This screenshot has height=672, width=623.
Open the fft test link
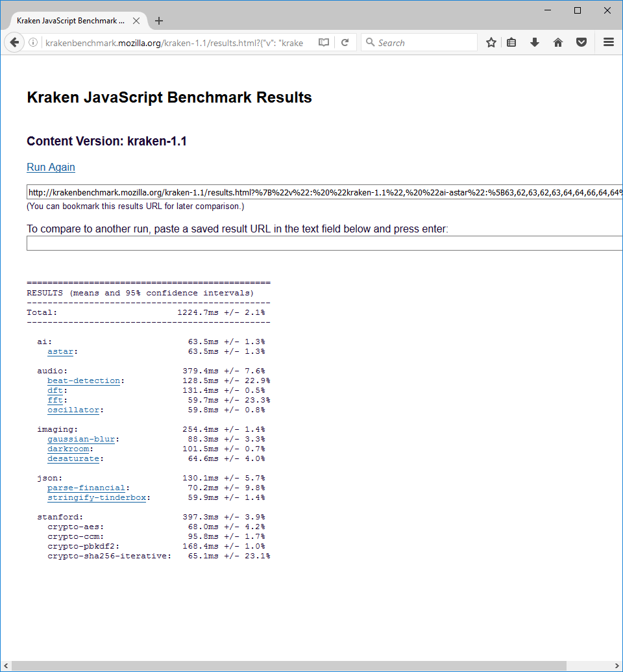55,401
